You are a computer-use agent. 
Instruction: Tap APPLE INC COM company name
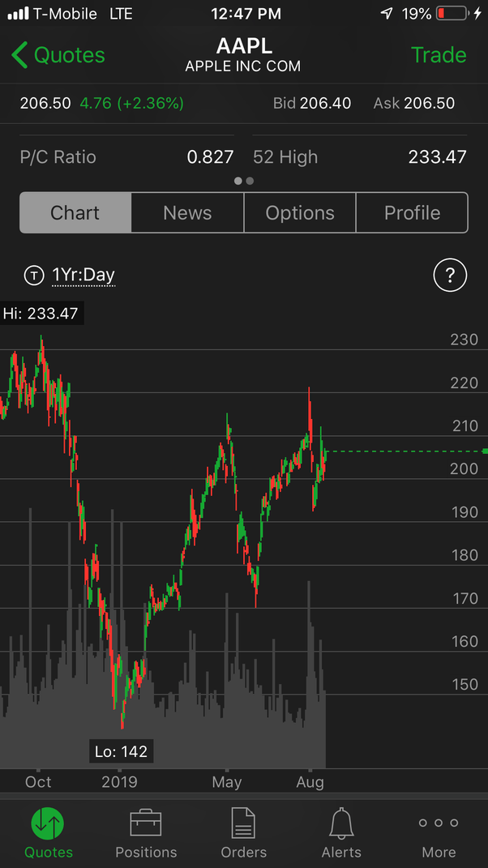[243, 66]
